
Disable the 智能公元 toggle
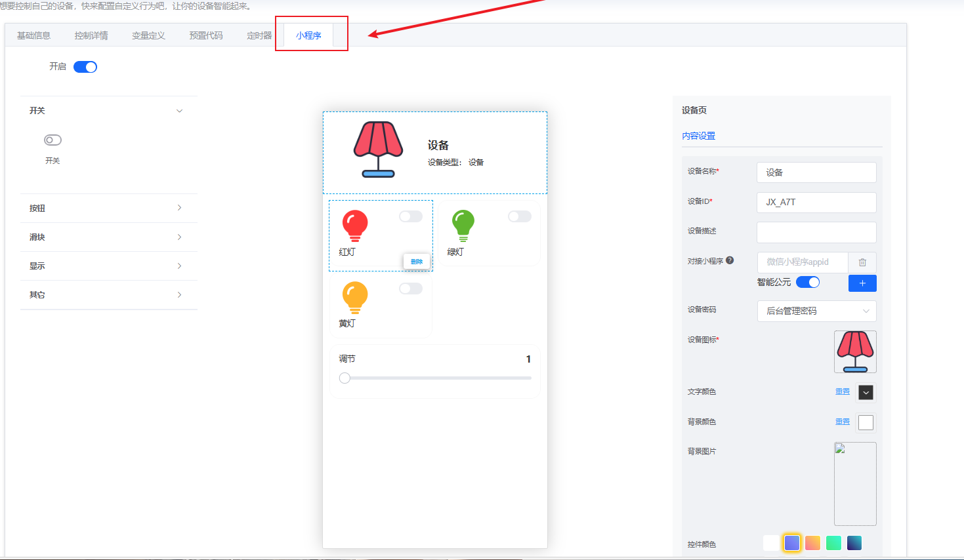(808, 282)
